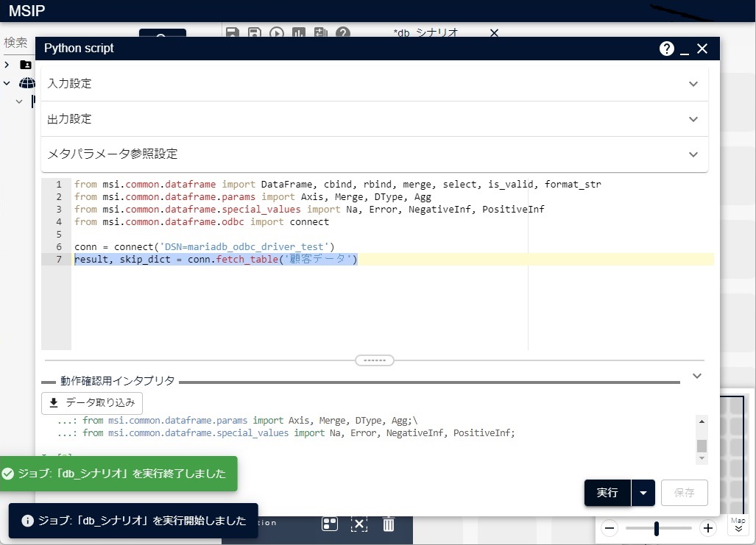Click the canvas zoom slider handle
This screenshot has height=545, width=756.
tap(656, 528)
